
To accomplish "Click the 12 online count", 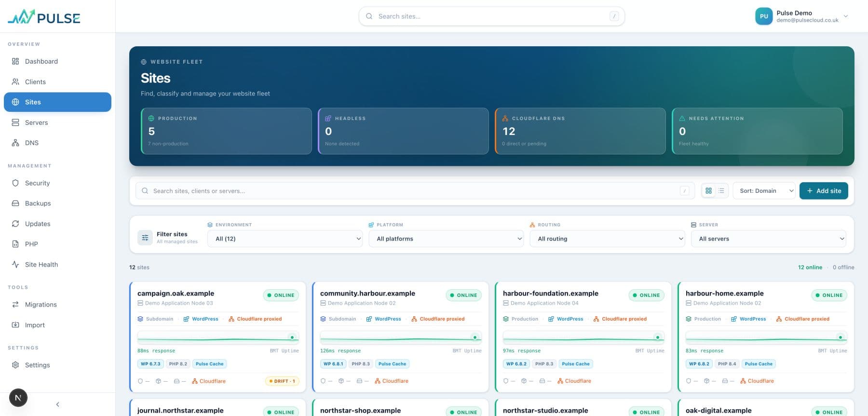I will tap(810, 268).
